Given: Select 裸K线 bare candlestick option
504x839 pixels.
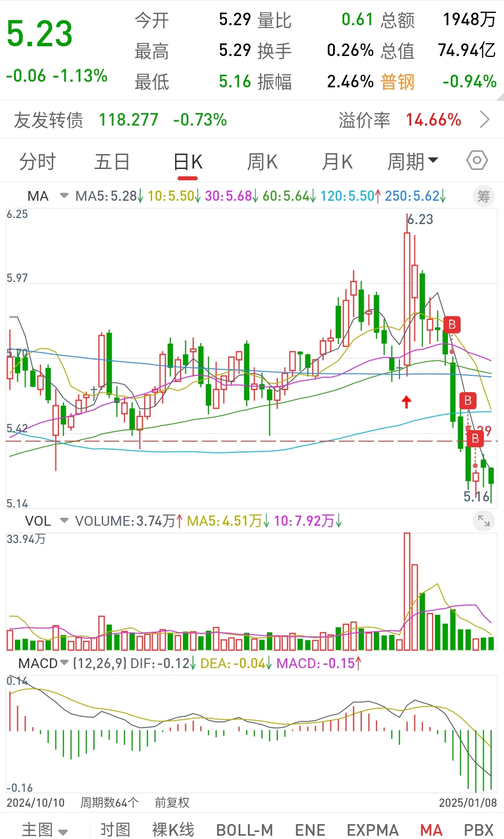Looking at the screenshot, I should (x=173, y=830).
